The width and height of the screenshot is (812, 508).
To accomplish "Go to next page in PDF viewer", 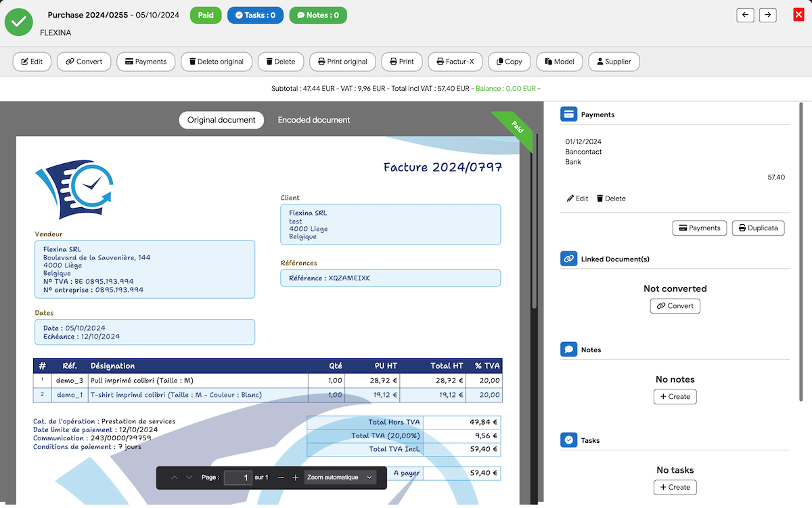I will tap(189, 478).
